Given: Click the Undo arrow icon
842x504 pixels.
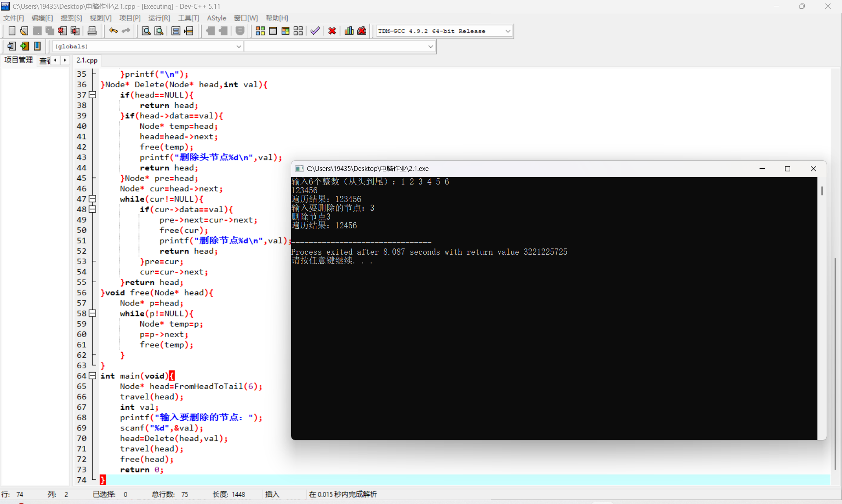Looking at the screenshot, I should [x=113, y=31].
